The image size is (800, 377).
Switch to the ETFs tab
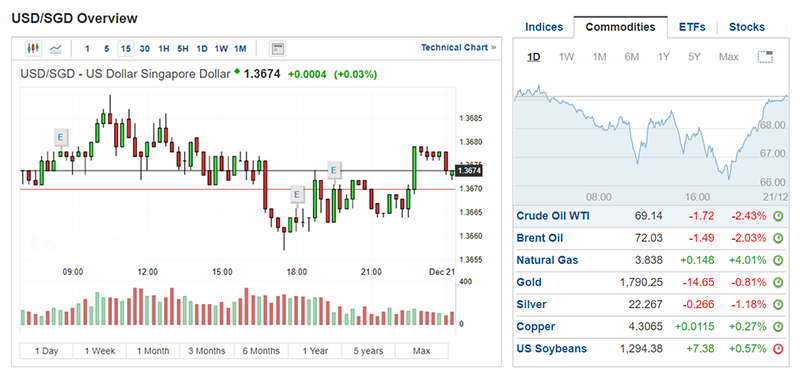[x=692, y=27]
